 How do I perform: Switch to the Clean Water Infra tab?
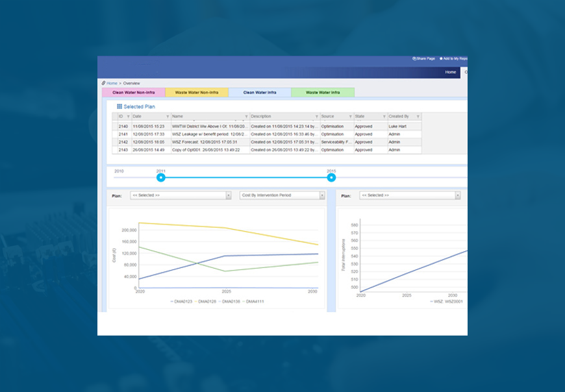[x=258, y=92]
